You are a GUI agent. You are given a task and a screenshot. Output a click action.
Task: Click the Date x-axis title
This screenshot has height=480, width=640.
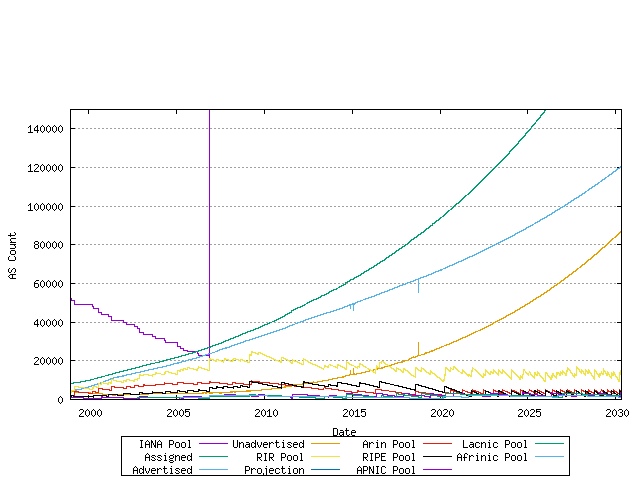(x=344, y=432)
